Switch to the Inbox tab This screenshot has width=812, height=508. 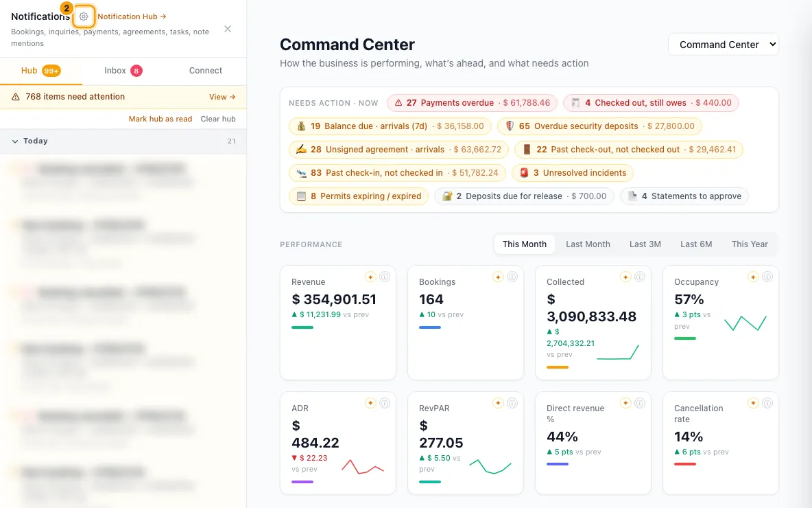(123, 71)
